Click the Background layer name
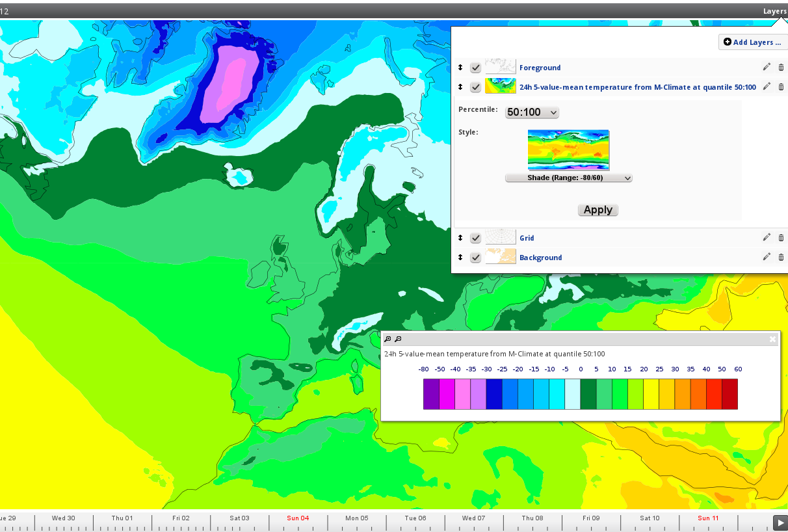The height and width of the screenshot is (532, 788). click(x=540, y=258)
